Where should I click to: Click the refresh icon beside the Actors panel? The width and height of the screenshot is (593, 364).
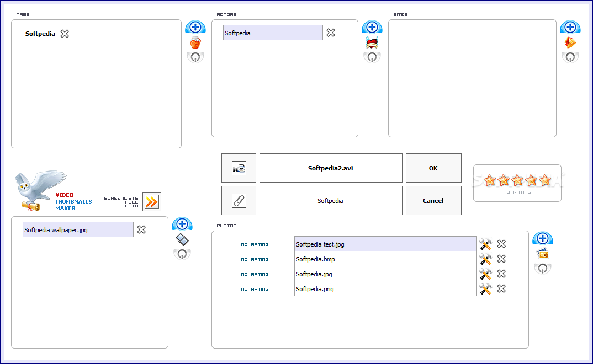tap(372, 57)
